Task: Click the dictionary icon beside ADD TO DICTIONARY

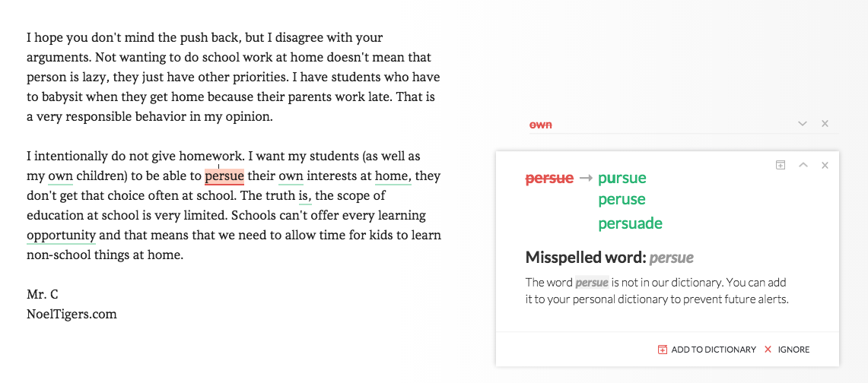Action: click(662, 350)
